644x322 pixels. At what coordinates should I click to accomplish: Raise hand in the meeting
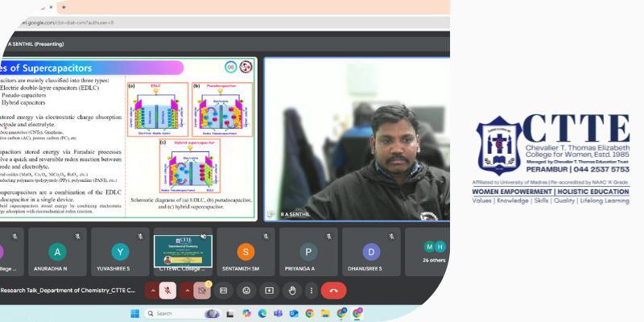pyautogui.click(x=292, y=291)
